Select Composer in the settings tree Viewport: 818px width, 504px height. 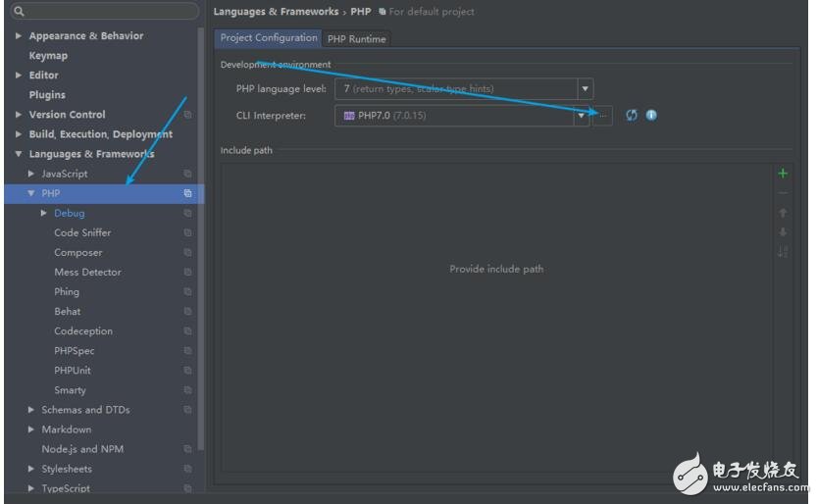coord(77,252)
